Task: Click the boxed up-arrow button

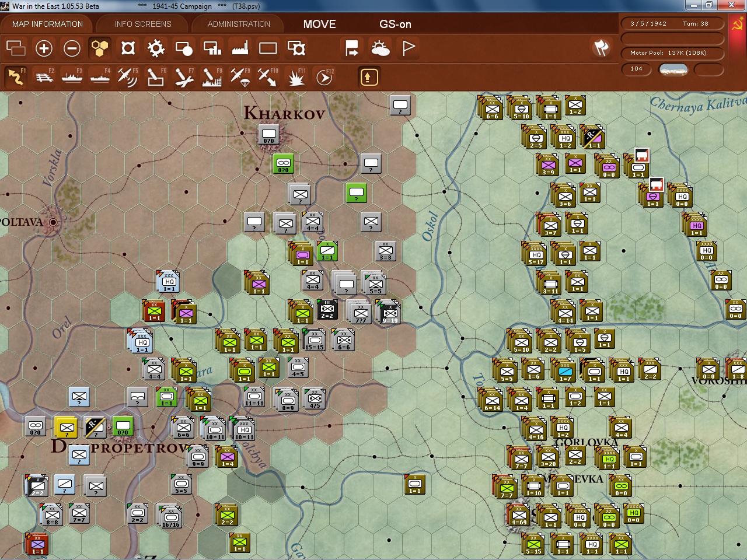Action: click(369, 77)
